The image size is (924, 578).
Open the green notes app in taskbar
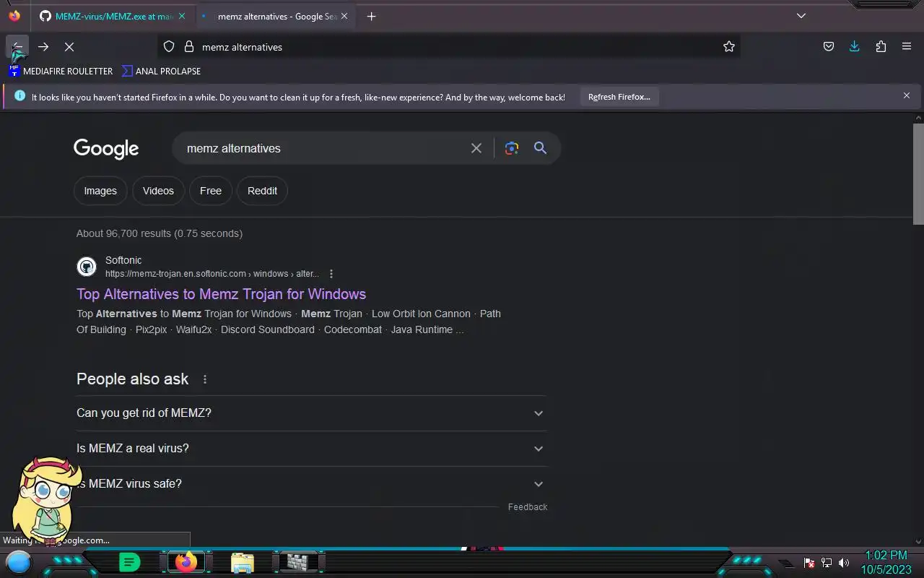129,562
